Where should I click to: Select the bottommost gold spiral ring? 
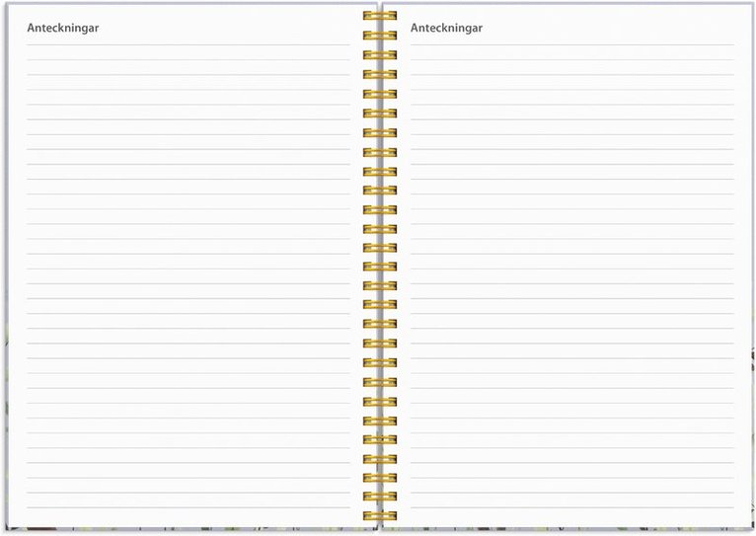tap(379, 516)
